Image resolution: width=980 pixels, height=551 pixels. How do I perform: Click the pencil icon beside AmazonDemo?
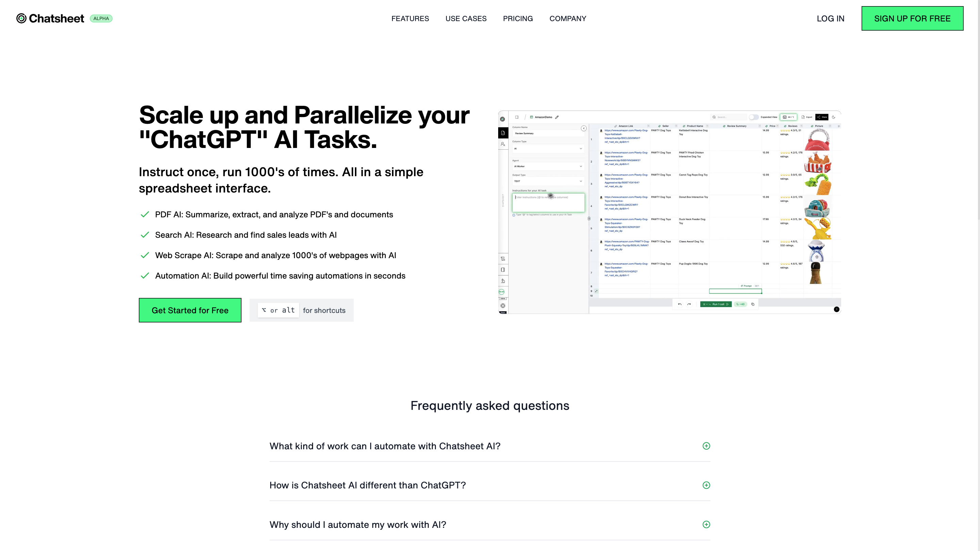pos(557,117)
